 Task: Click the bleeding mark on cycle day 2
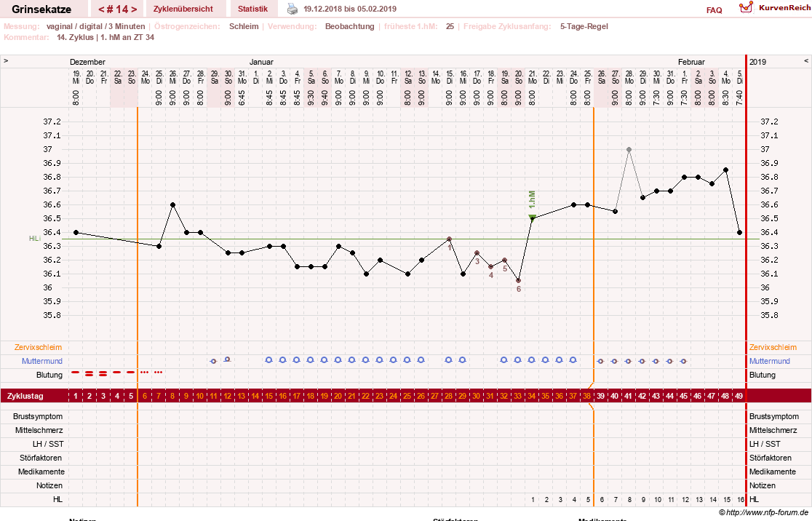(x=89, y=373)
